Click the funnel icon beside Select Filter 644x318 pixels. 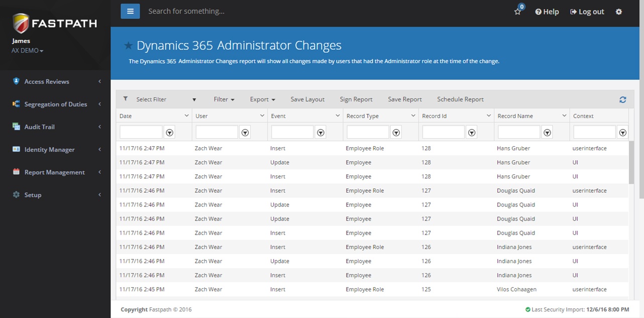[x=126, y=99]
